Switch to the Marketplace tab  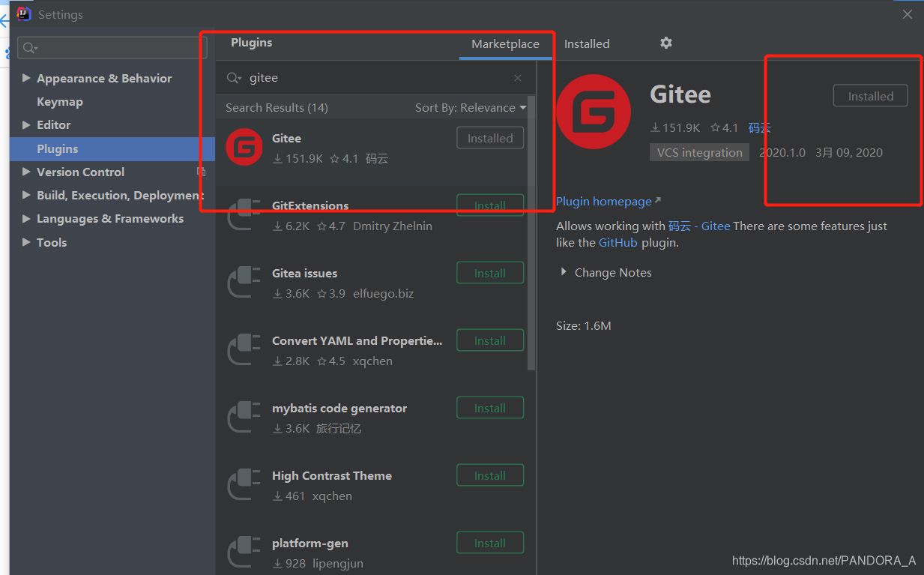pos(505,44)
